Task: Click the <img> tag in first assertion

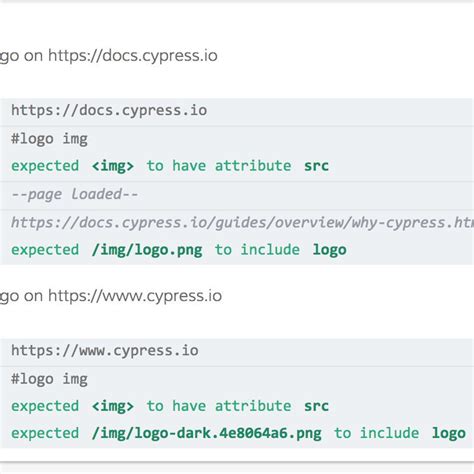Action: pos(113,166)
